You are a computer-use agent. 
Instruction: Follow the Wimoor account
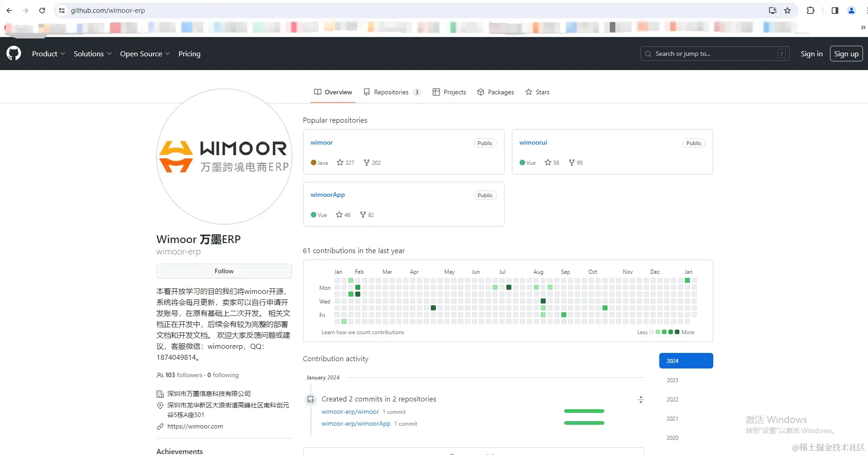(x=224, y=271)
